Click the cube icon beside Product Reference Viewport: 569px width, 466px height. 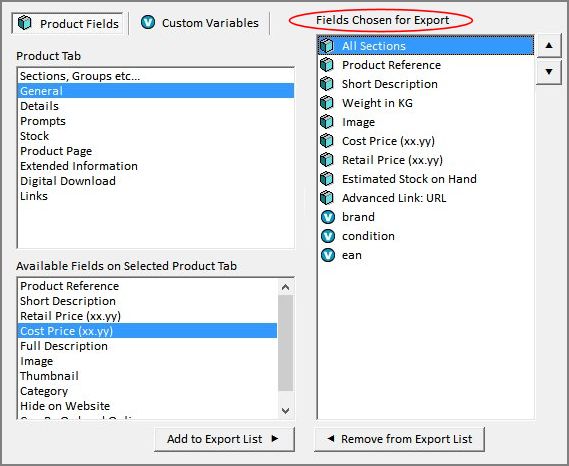coord(327,65)
